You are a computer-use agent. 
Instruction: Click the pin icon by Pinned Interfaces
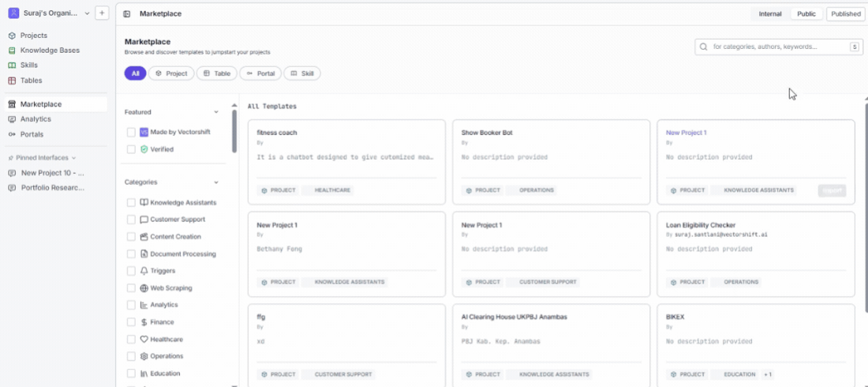[10, 158]
